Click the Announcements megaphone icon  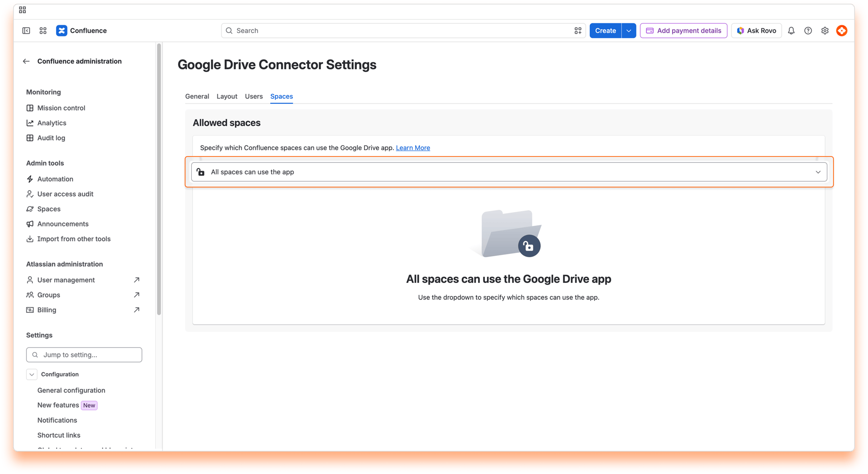[x=30, y=224]
